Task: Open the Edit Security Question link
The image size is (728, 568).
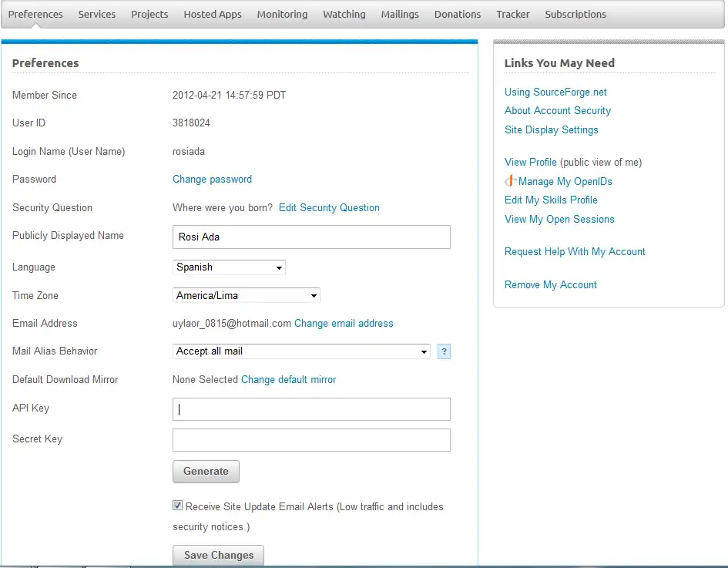Action: 329,207
